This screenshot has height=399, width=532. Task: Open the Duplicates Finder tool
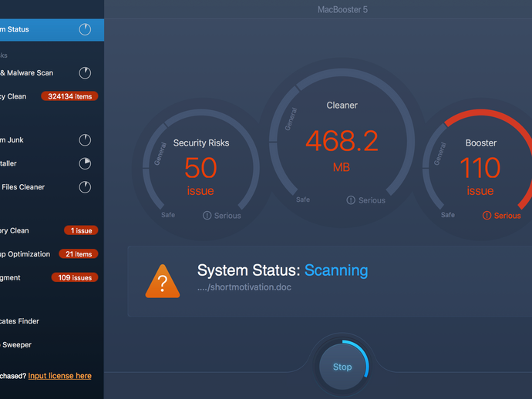pos(52,321)
